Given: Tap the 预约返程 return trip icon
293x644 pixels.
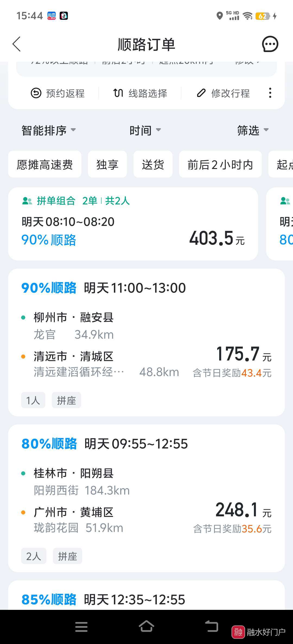Looking at the screenshot, I should coord(36,93).
